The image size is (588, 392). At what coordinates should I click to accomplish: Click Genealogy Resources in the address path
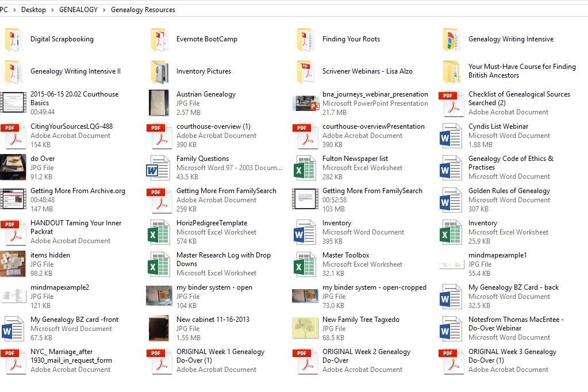(143, 10)
